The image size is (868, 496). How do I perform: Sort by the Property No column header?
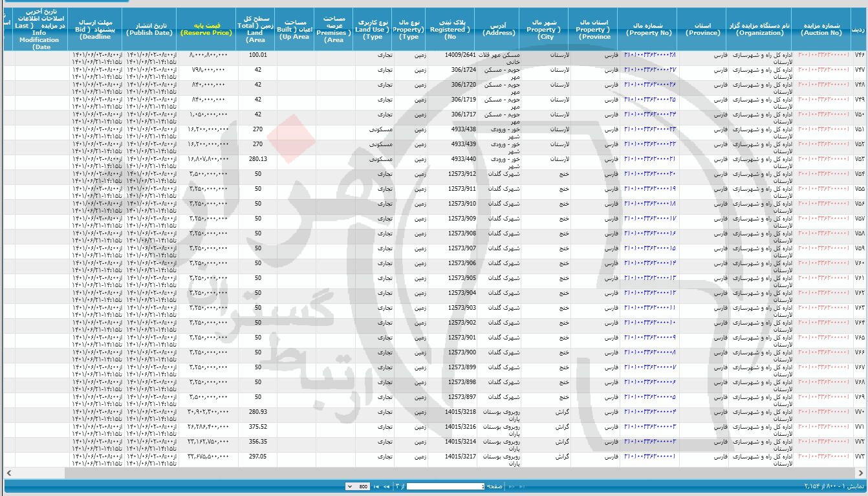pyautogui.click(x=650, y=29)
